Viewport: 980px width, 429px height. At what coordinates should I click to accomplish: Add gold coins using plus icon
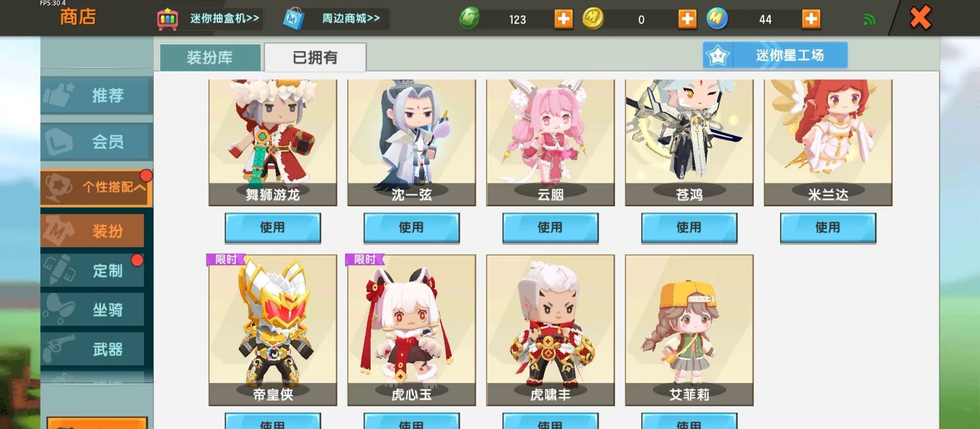pyautogui.click(x=687, y=19)
